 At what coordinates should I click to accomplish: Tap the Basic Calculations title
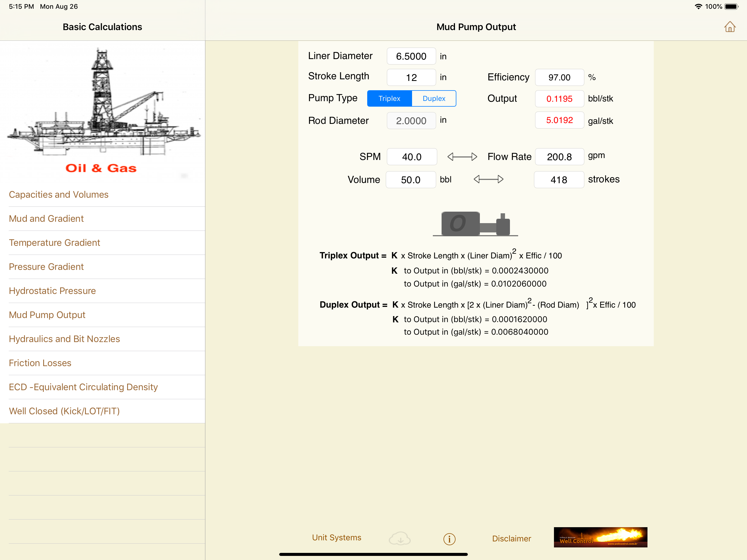coord(102,27)
